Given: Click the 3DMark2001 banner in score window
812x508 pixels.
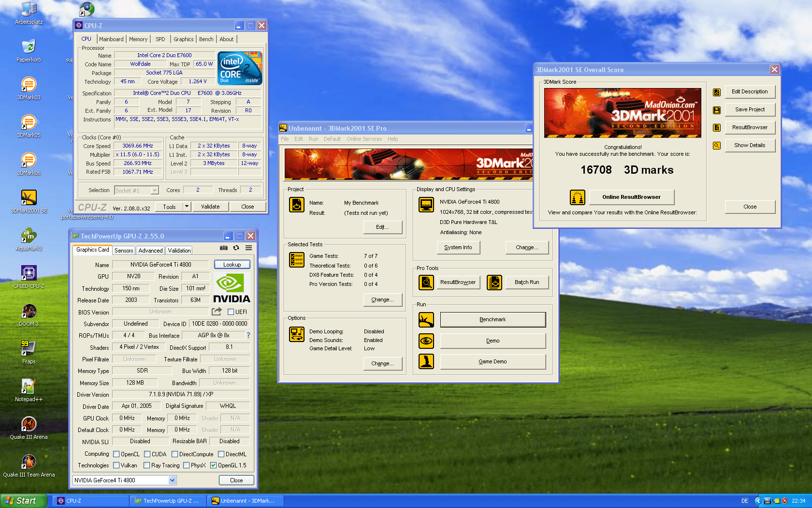Looking at the screenshot, I should pos(623,113).
